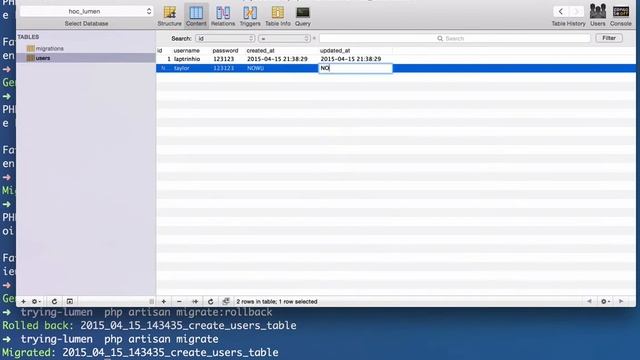Toggle the table information pane icon

click(70, 302)
